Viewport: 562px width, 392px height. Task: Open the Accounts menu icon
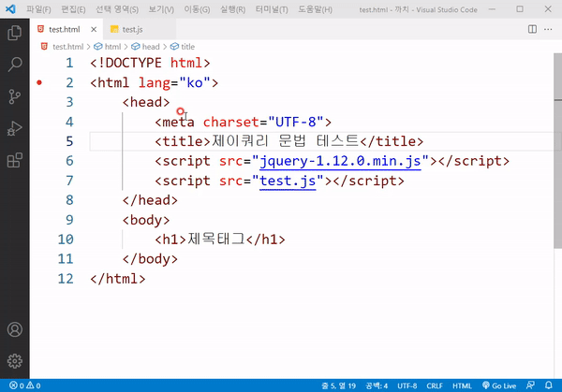(15, 329)
